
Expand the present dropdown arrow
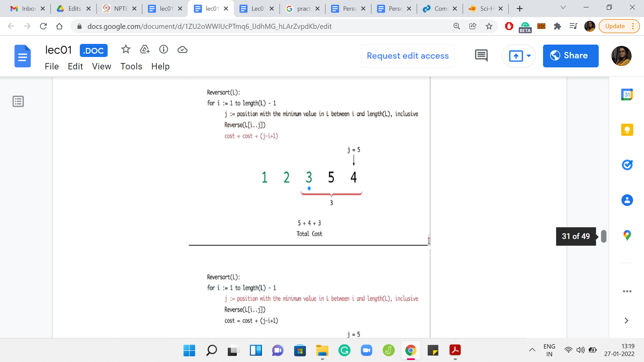click(529, 56)
